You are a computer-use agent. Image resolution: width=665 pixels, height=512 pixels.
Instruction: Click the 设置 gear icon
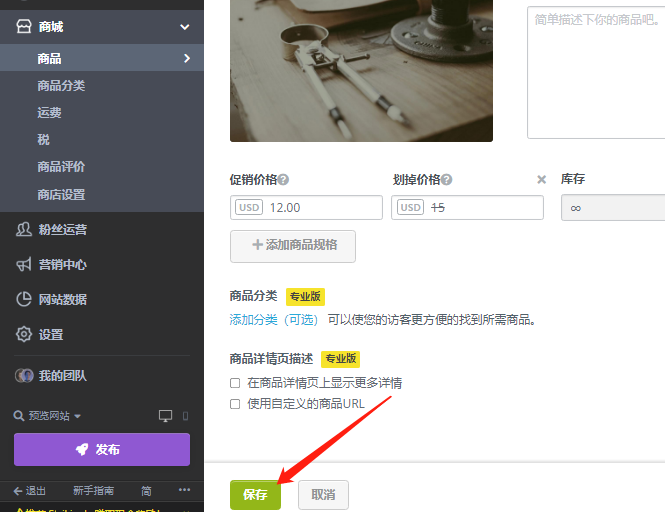click(24, 334)
